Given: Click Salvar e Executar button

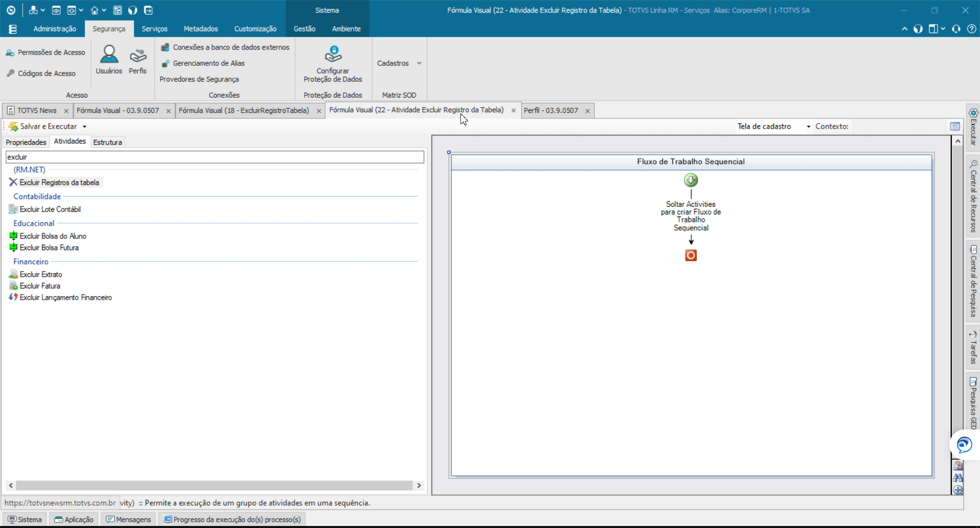Looking at the screenshot, I should click(43, 126).
